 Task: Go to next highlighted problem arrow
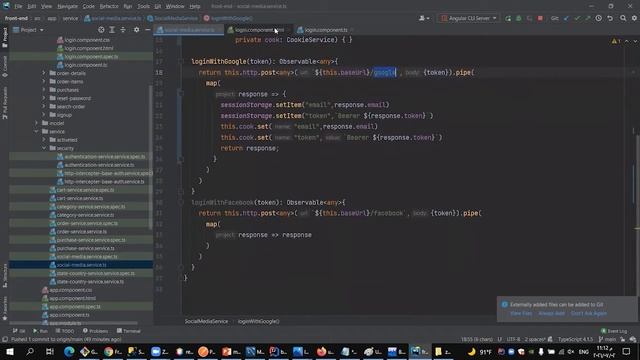635,41
